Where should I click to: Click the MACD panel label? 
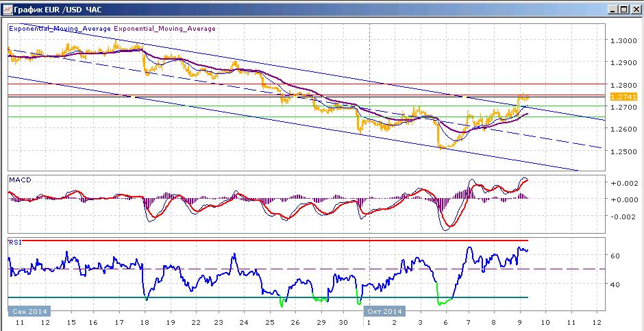coord(20,180)
